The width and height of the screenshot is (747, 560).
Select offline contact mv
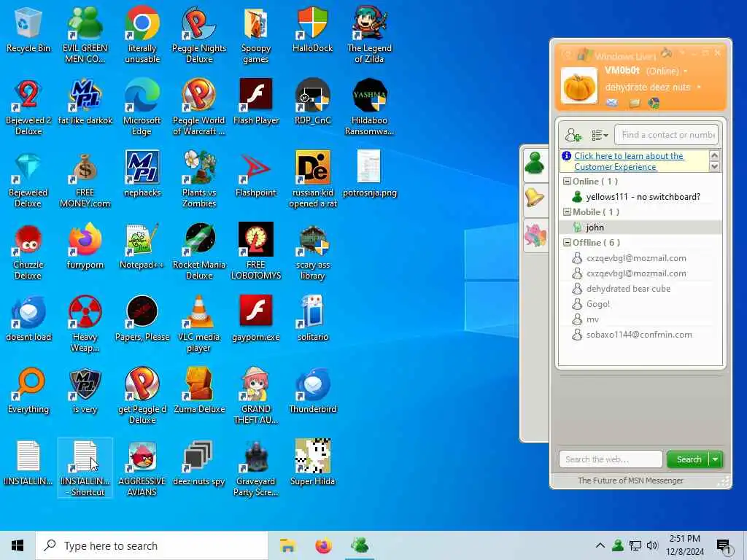640,319
